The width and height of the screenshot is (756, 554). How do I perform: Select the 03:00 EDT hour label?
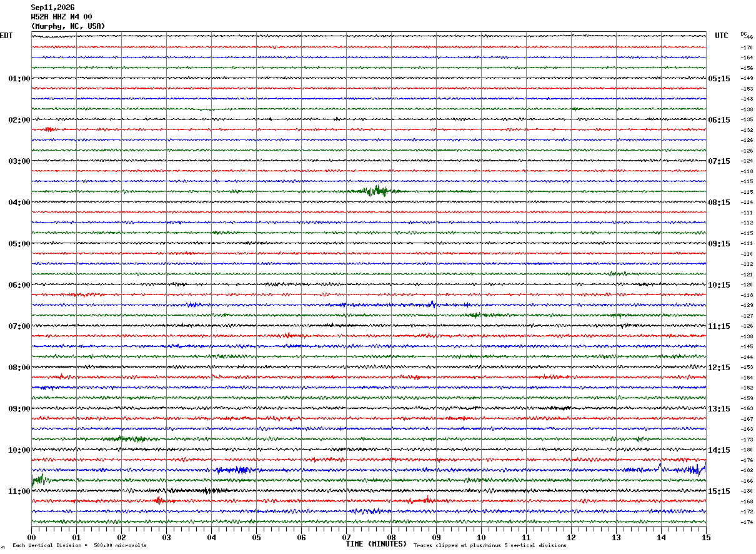click(19, 161)
